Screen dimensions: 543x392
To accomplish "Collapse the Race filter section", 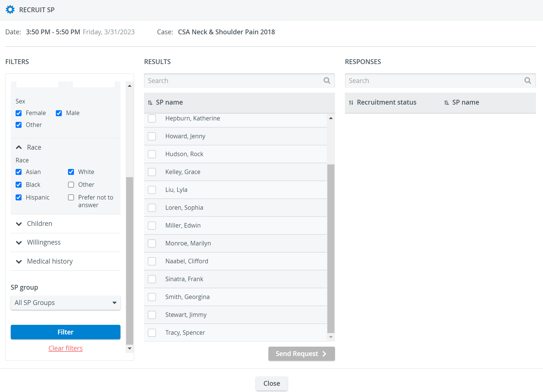I will coord(19,147).
